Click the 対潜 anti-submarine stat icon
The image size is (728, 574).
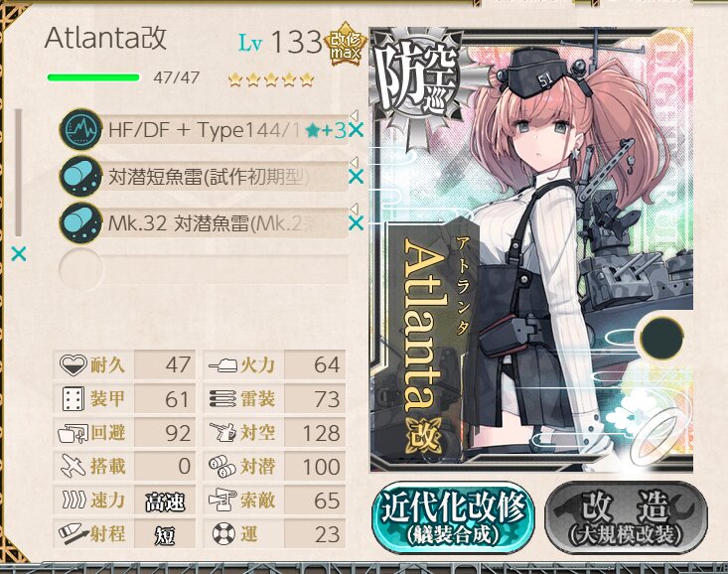pos(221,467)
